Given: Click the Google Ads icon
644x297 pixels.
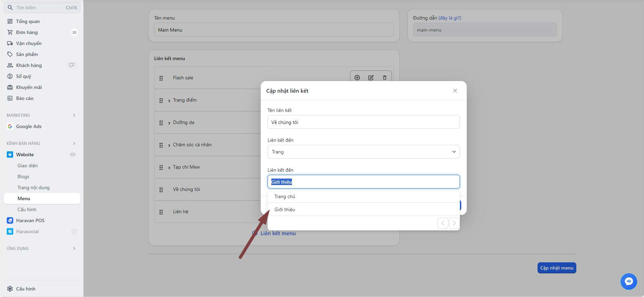Looking at the screenshot, I should (10, 126).
